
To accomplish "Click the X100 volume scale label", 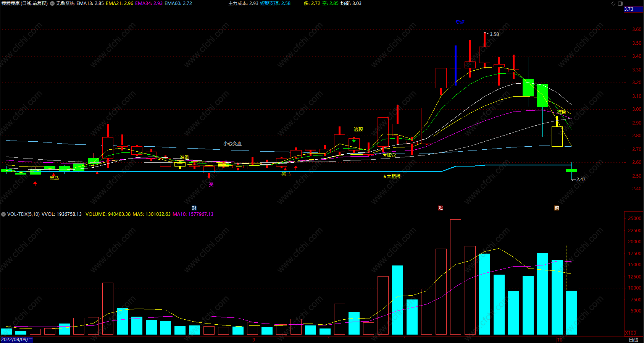I will (x=631, y=333).
